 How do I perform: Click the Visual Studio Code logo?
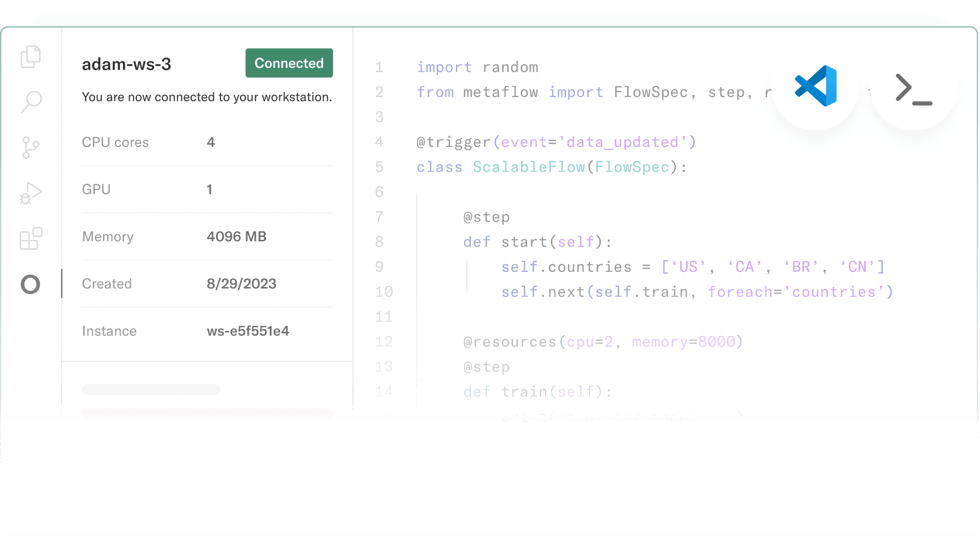point(815,86)
